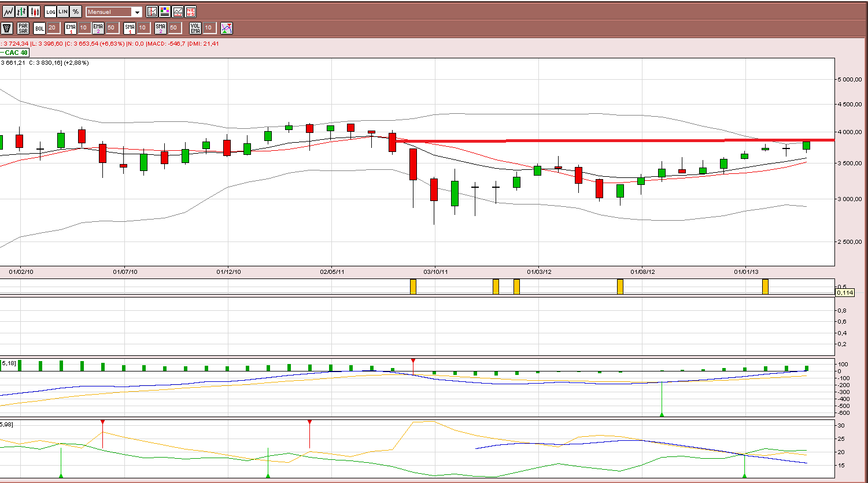The width and height of the screenshot is (868, 483).
Task: Click the 03/10/11 date label
Action: (435, 271)
